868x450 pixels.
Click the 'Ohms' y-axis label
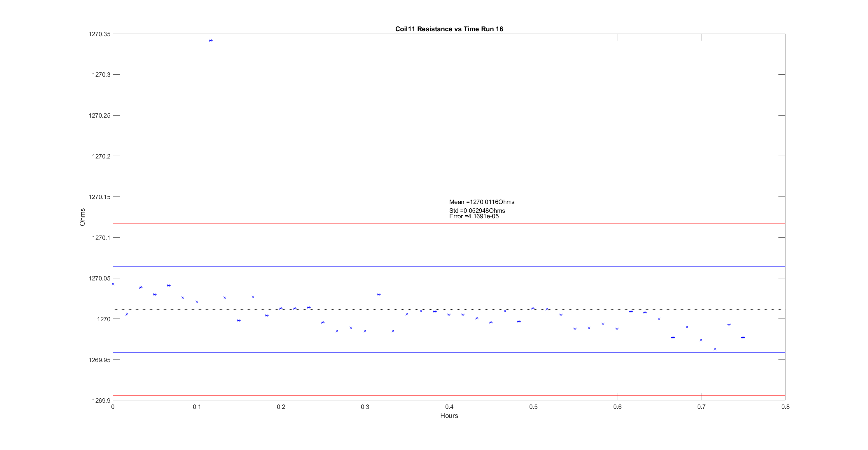pyautogui.click(x=82, y=217)
